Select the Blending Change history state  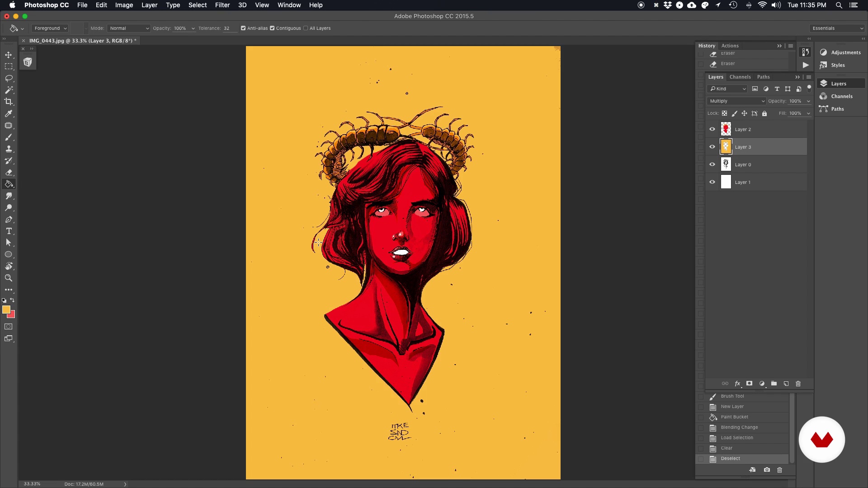pos(746,427)
